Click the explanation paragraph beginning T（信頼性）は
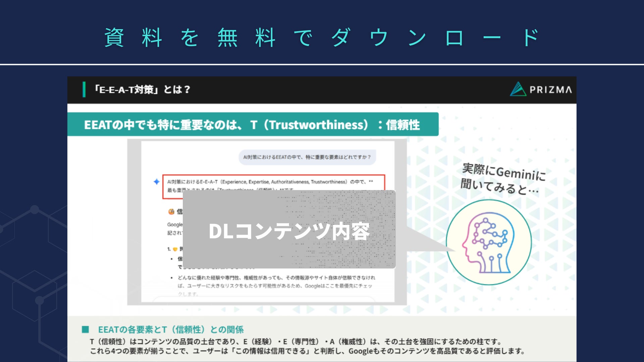The width and height of the screenshot is (644, 362). (295, 342)
